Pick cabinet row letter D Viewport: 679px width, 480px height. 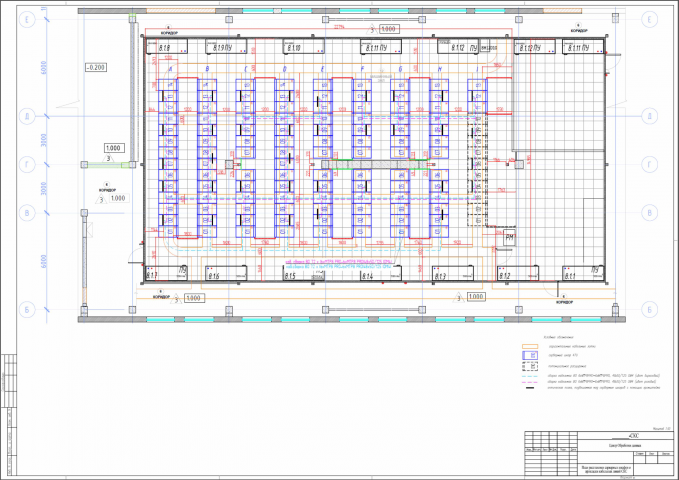(285, 69)
